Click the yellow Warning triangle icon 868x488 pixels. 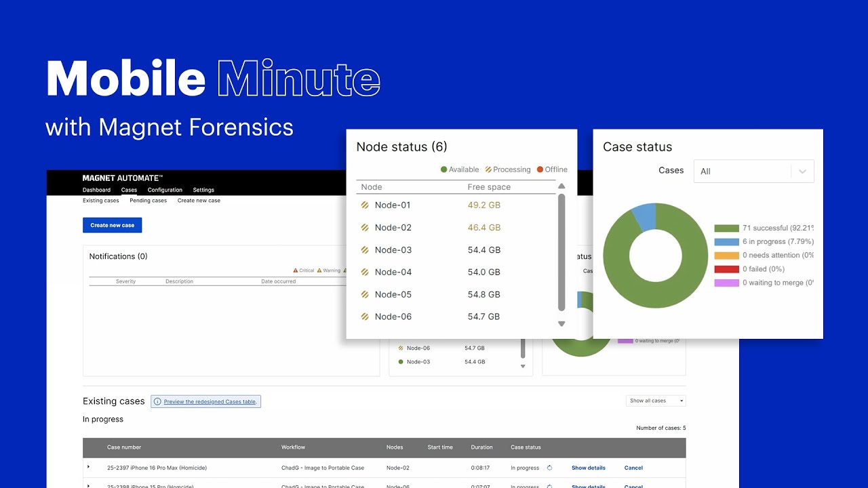(319, 270)
